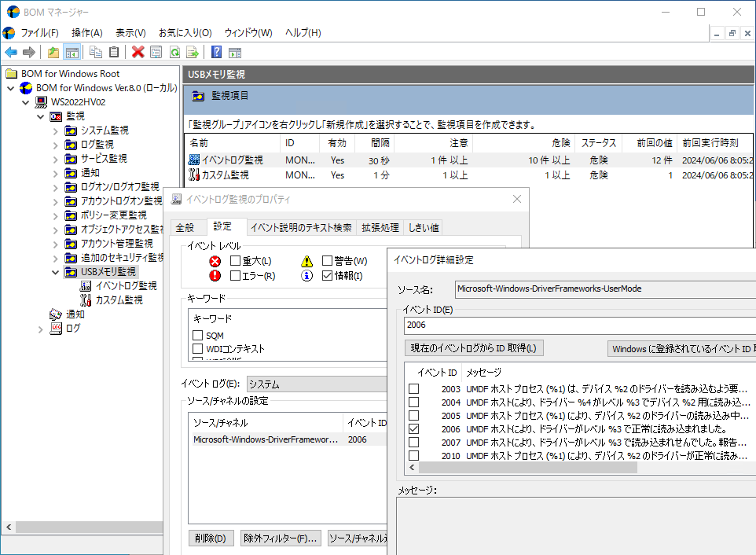Click 現在のイベントログから ID 取得(L) button
756x555 pixels.
pyautogui.click(x=474, y=348)
